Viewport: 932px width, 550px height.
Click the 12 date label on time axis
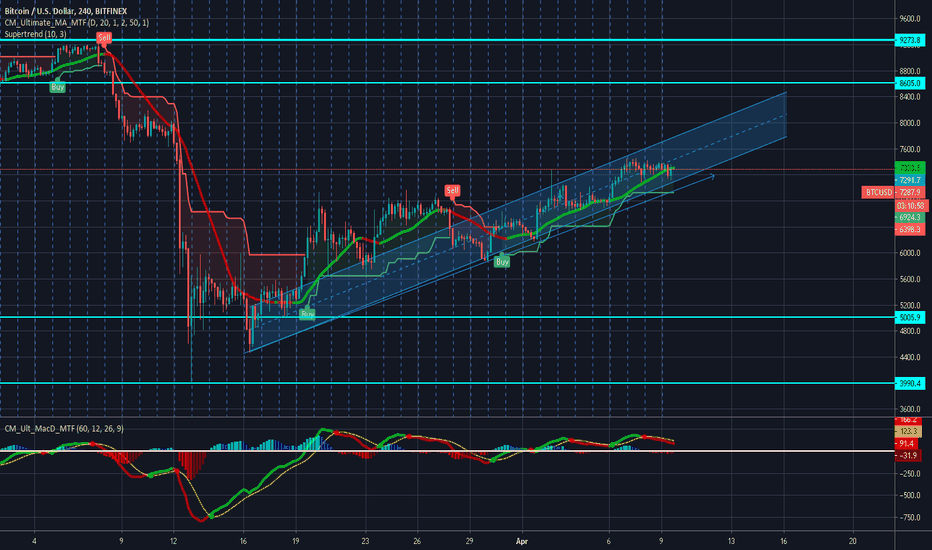174,541
